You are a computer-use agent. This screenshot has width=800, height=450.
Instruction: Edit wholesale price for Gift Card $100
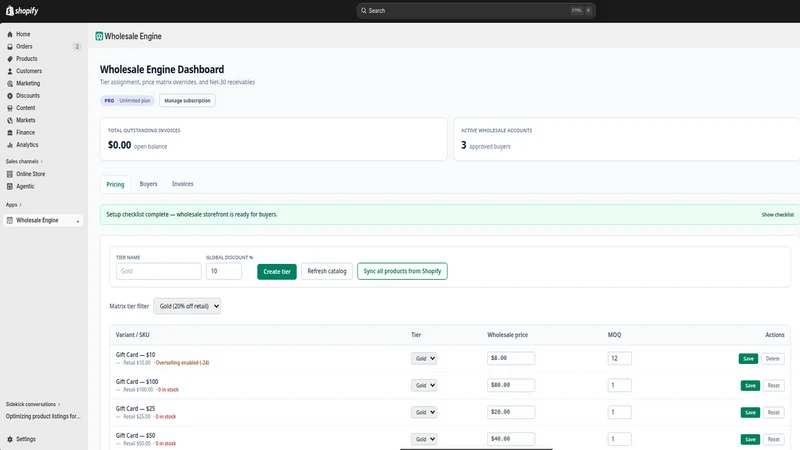511,385
